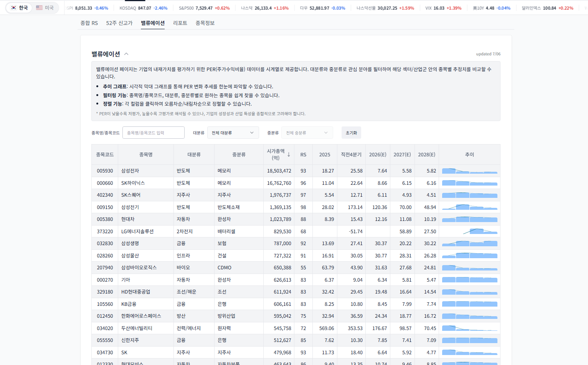Open the 삼성전자 PER trend chart

click(x=469, y=171)
